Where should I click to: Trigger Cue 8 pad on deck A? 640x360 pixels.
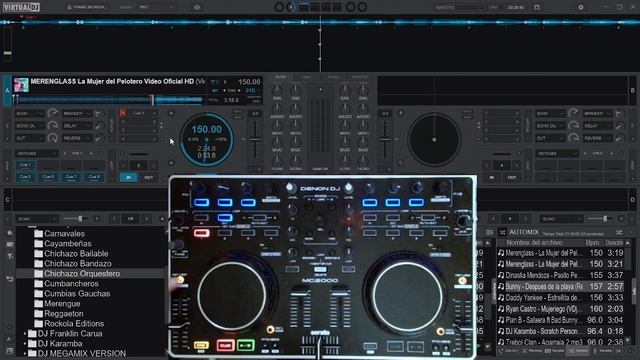pos(94,177)
